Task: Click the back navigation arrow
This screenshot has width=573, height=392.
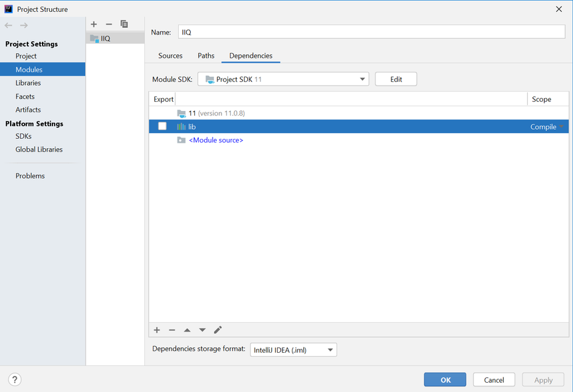Action: tap(9, 25)
